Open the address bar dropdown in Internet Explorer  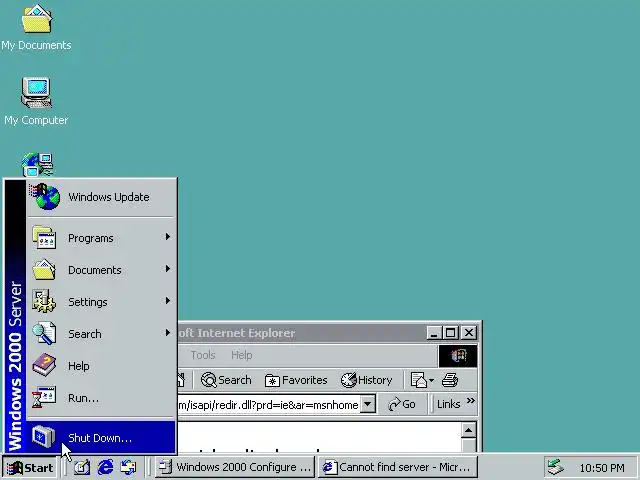coord(368,404)
